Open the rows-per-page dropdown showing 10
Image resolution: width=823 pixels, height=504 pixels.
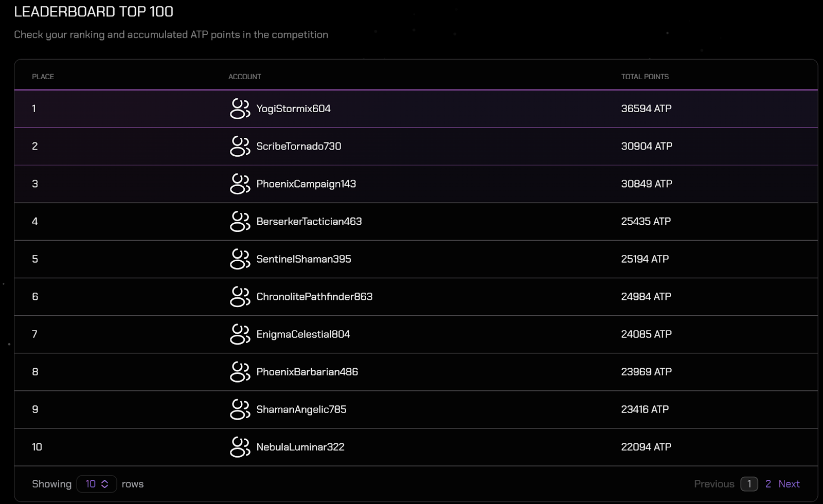pos(97,484)
